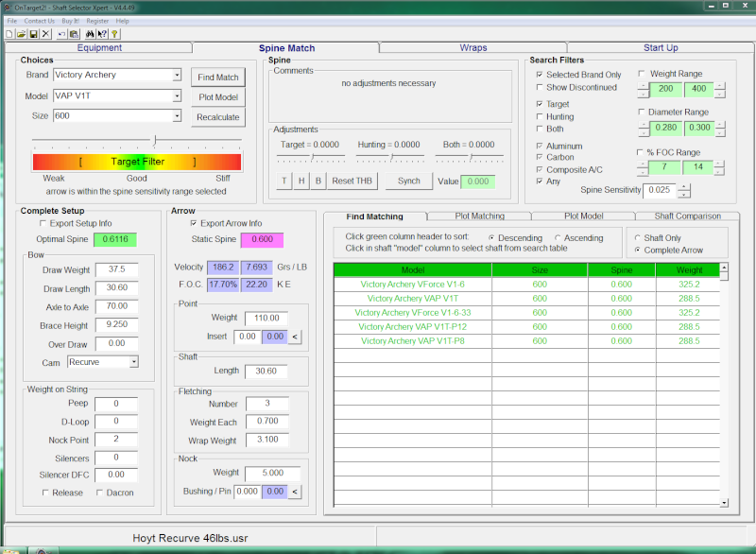
Task: Click the Point Weight input field
Action: point(266,319)
